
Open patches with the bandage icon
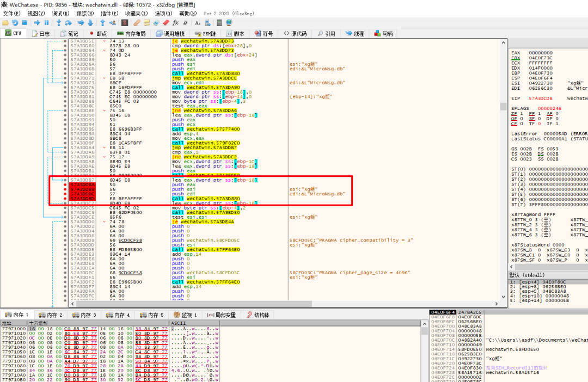pyautogui.click(x=137, y=23)
